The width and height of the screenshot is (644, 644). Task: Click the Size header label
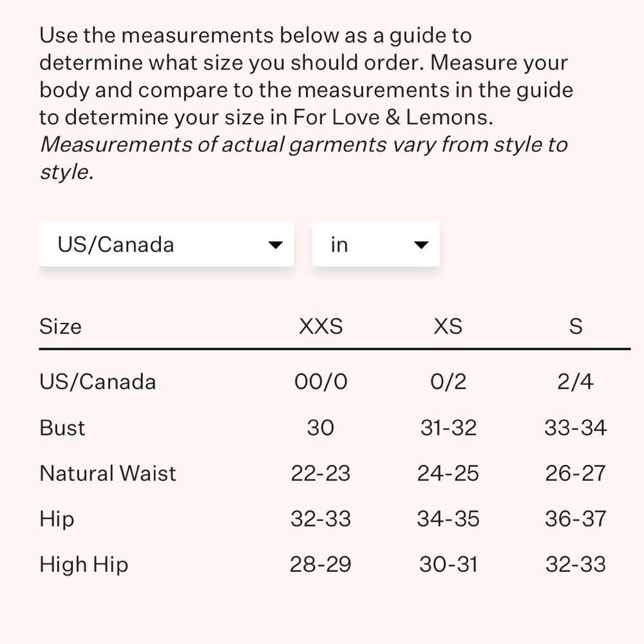[61, 327]
